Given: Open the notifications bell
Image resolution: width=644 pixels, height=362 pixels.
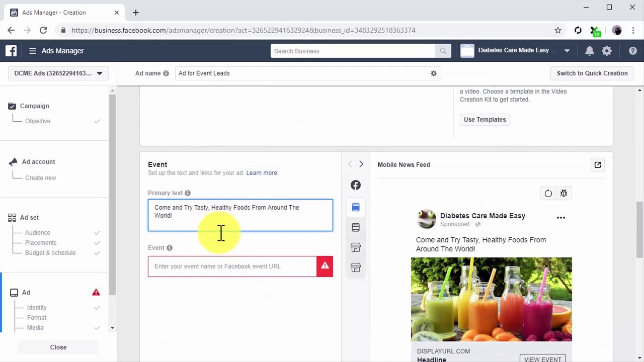Looking at the screenshot, I should (x=590, y=51).
